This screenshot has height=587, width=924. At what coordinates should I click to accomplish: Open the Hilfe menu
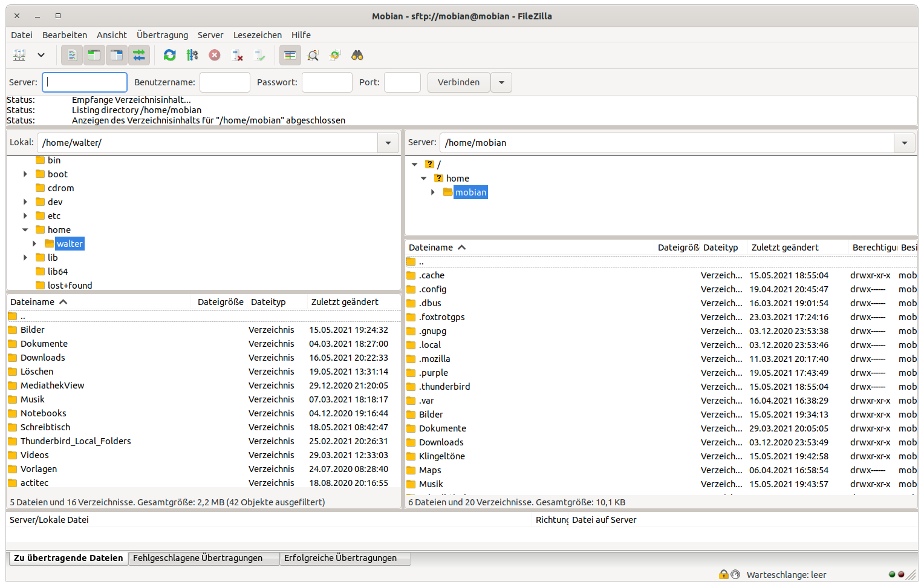tap(301, 35)
